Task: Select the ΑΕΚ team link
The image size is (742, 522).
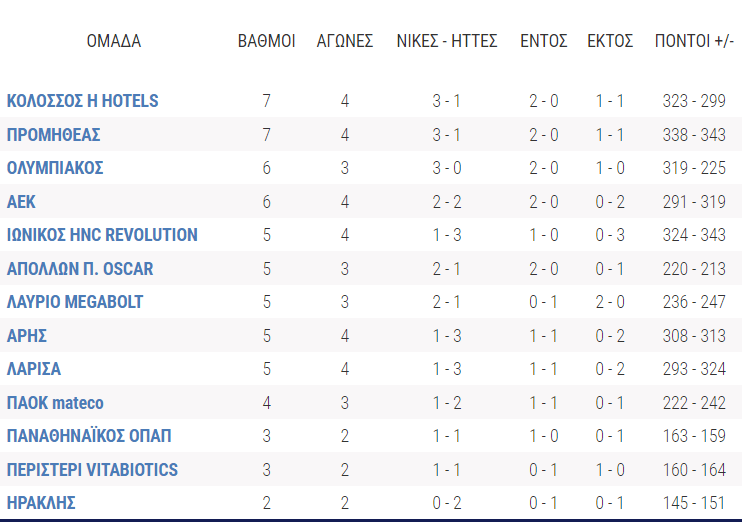Action: (21, 202)
